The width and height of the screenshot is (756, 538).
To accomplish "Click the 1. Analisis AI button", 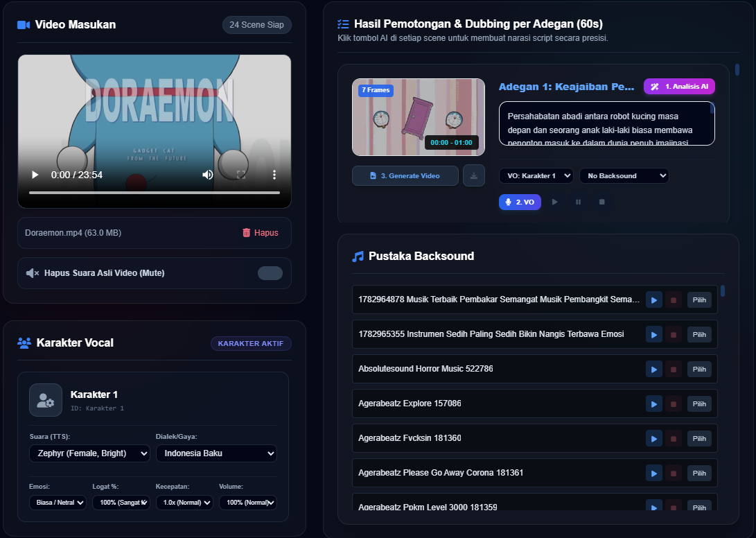I will (679, 87).
